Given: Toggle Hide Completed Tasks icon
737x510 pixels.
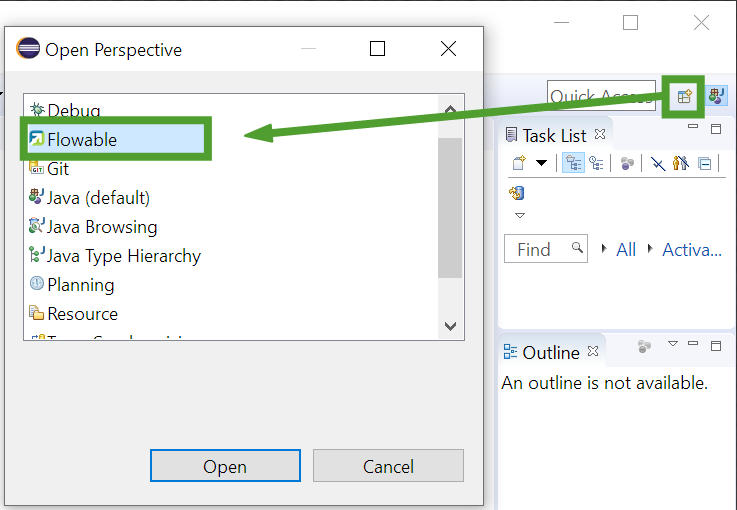Looking at the screenshot, I should point(658,163).
